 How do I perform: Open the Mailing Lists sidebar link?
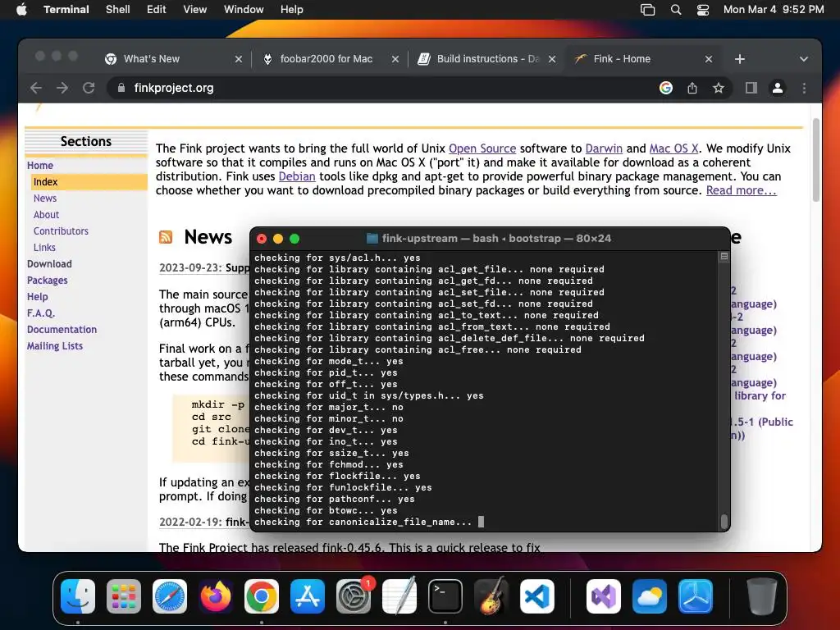click(55, 346)
